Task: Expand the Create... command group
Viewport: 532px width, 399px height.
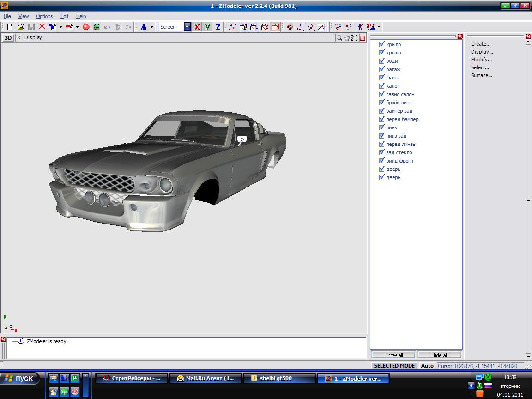Action: [x=481, y=44]
